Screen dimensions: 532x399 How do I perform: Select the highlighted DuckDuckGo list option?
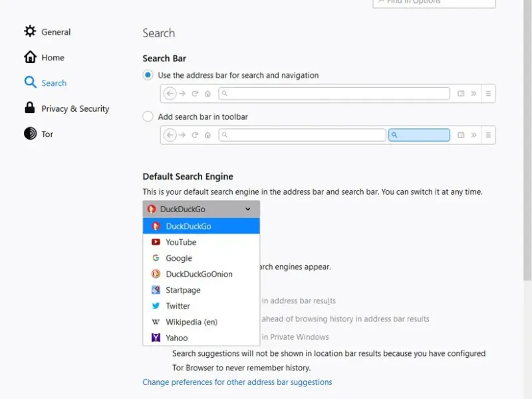188,226
